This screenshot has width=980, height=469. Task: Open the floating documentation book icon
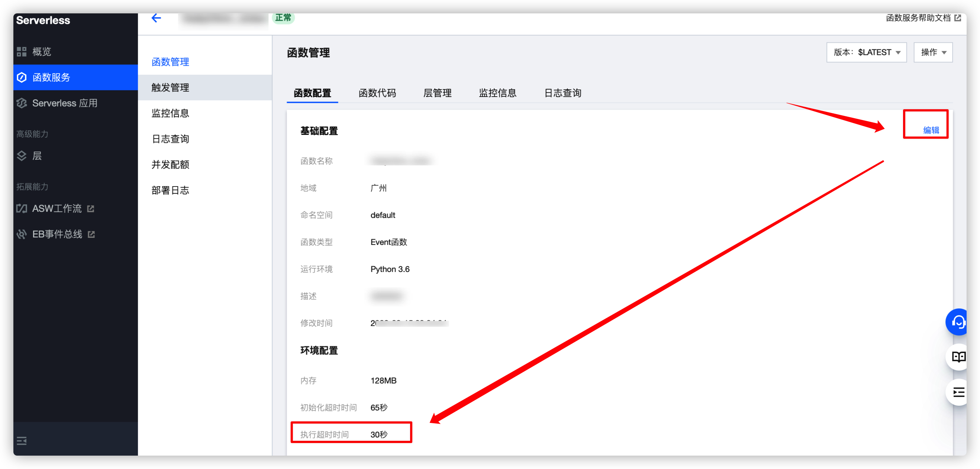958,357
